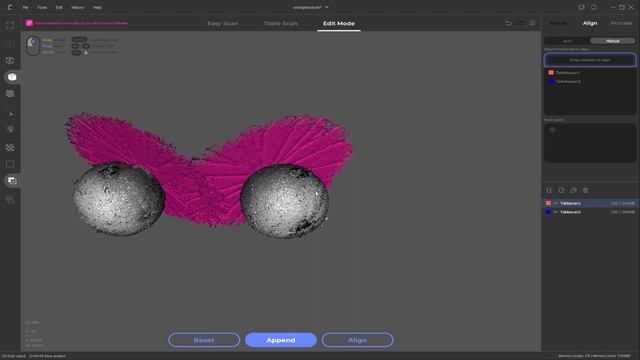
Task: Click the textured cube icon in the left sidebar
Action: pyautogui.click(x=10, y=93)
